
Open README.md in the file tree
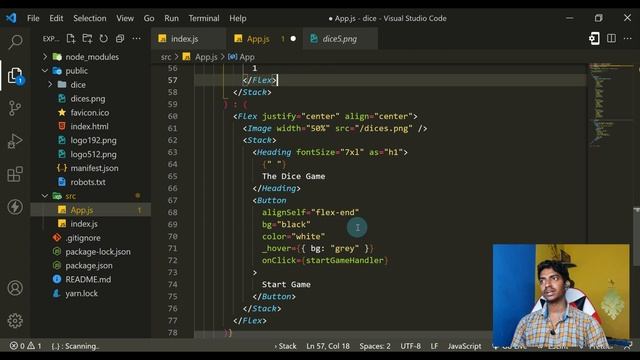click(88, 279)
